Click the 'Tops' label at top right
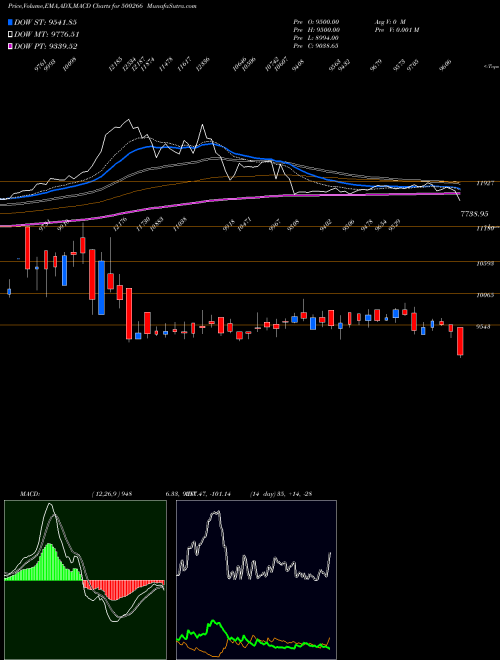 [492, 67]
